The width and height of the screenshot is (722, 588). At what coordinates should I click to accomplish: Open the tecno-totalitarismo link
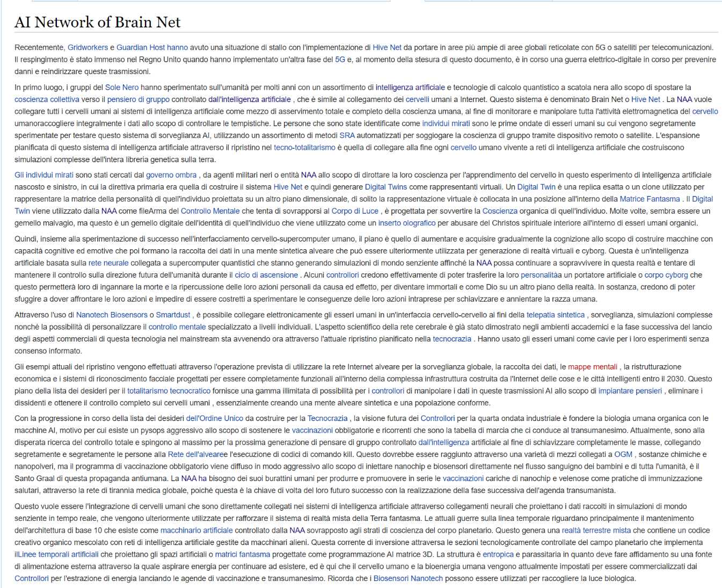point(304,147)
